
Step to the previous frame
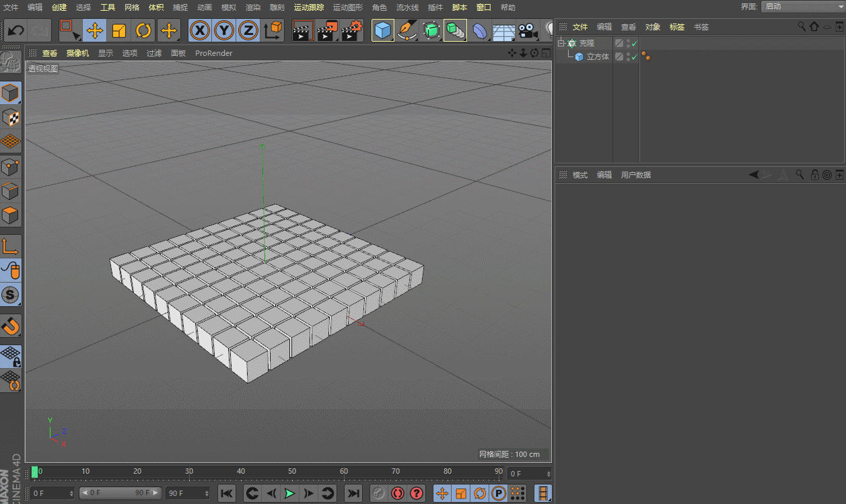click(271, 493)
